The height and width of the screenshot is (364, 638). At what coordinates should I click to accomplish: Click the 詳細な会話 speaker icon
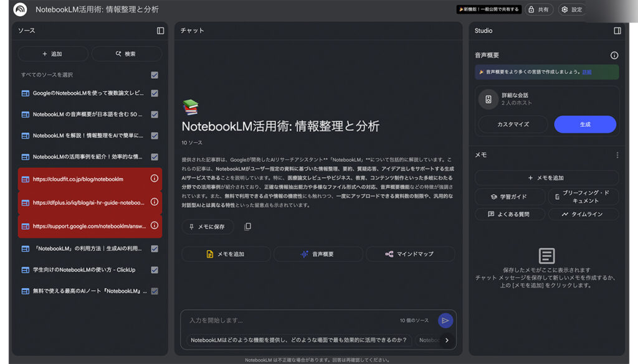coord(488,99)
